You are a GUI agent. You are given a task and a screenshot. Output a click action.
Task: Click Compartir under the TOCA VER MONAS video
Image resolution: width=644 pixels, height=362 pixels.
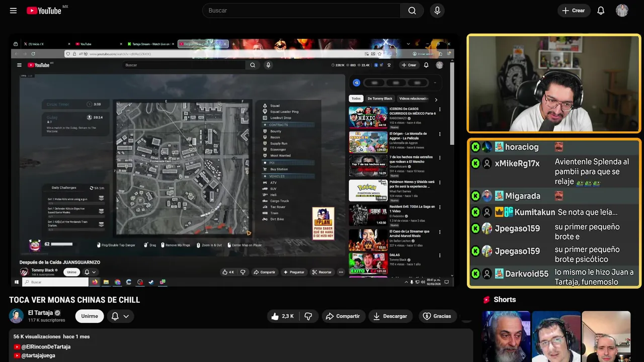point(343,316)
